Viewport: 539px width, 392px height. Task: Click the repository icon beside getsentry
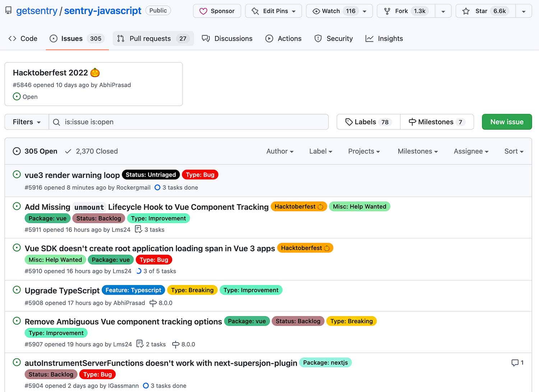click(8, 10)
